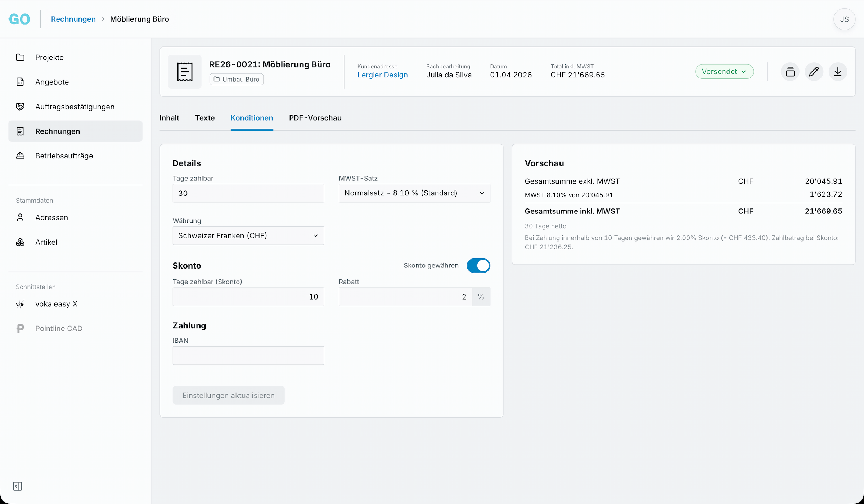Open the voka easy X interface
The image size is (864, 504).
75,304
